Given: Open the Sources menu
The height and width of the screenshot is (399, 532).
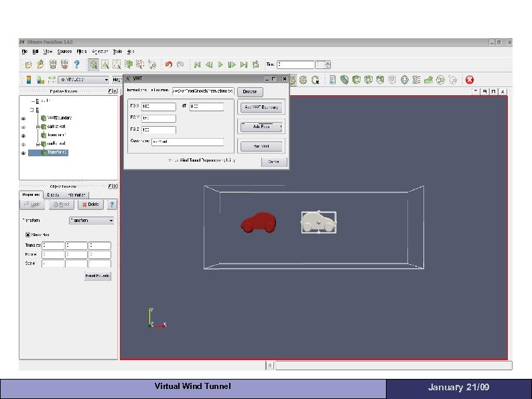Looking at the screenshot, I should coord(64,51).
